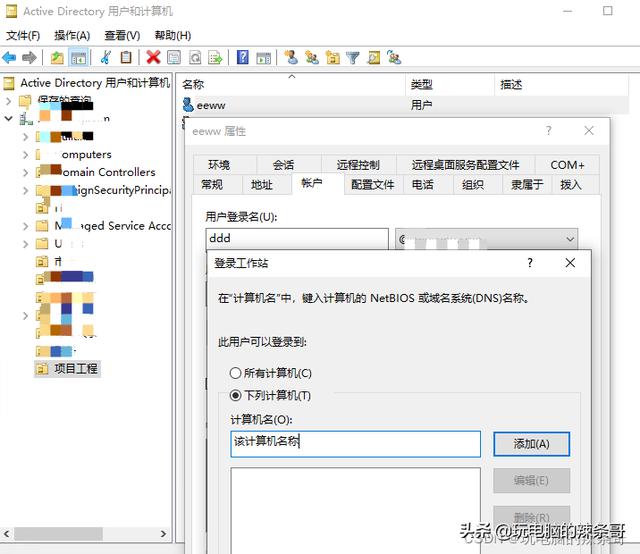The width and height of the screenshot is (640, 554).
Task: Expand the Domain Controllers node
Action: coord(25,172)
